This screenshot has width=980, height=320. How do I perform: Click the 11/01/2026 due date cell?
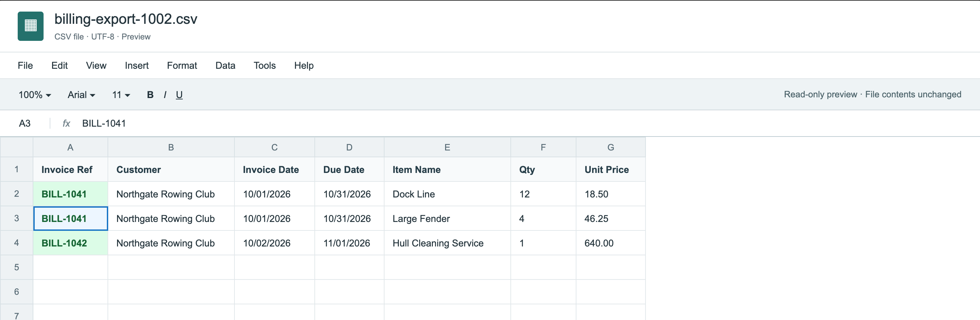349,243
